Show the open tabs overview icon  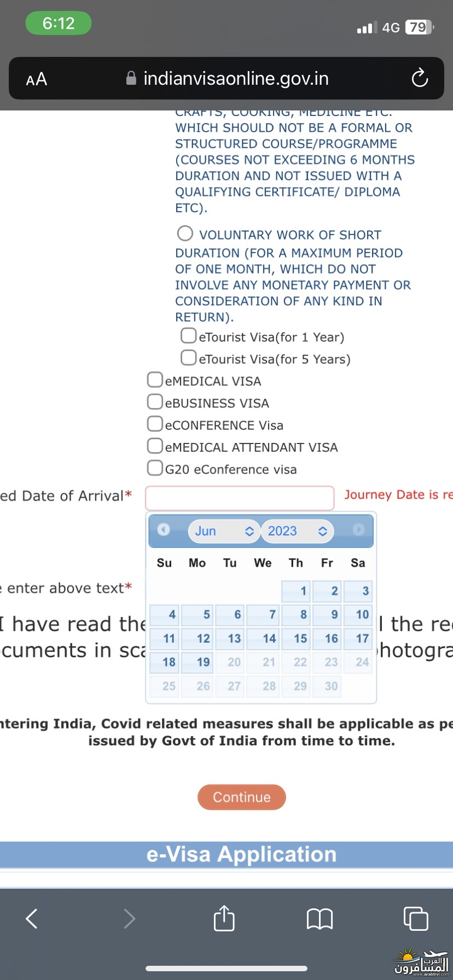pos(416,918)
